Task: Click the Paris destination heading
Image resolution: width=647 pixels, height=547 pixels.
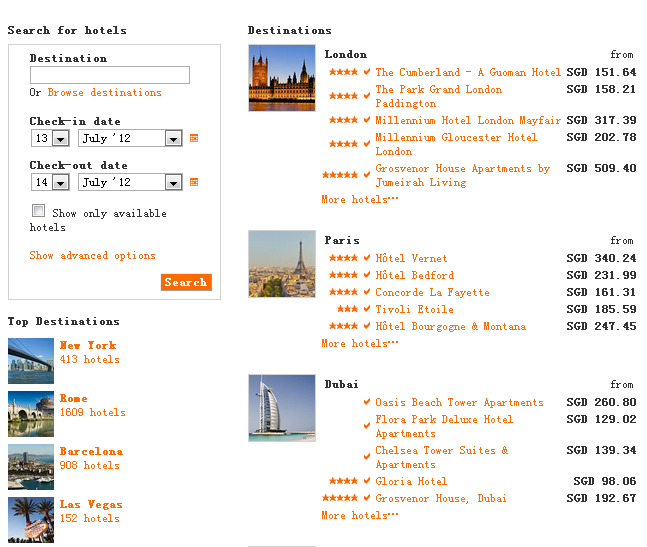Action: pyautogui.click(x=342, y=240)
